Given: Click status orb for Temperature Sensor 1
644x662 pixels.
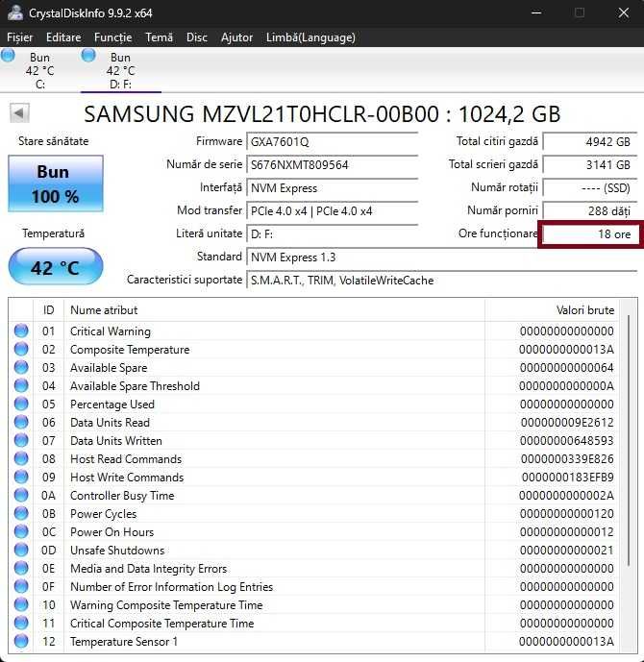Looking at the screenshot, I should pyautogui.click(x=21, y=641).
